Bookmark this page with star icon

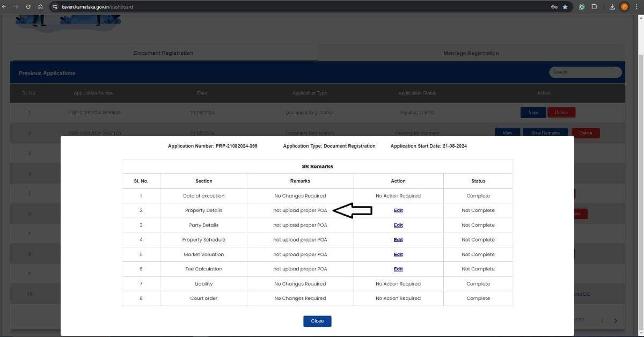[565, 7]
